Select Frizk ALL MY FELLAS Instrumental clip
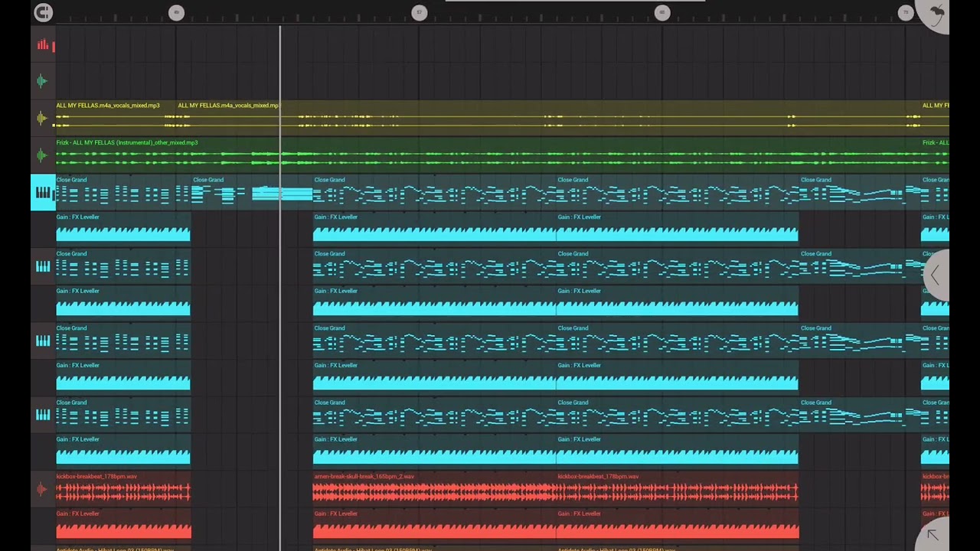 [x=488, y=155]
